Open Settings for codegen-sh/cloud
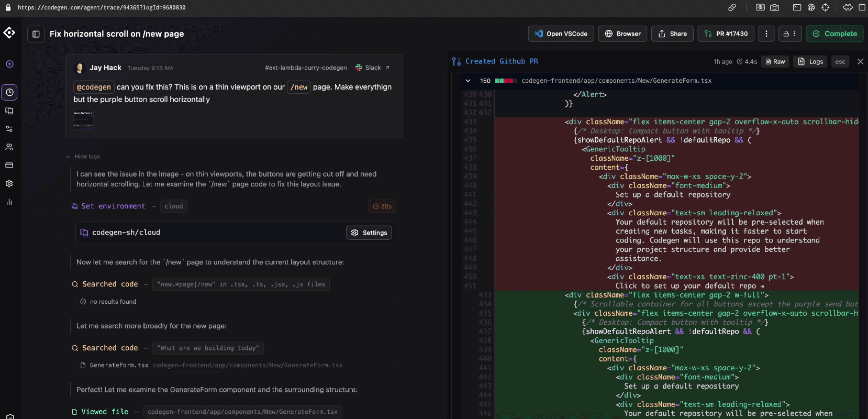 [x=369, y=233]
